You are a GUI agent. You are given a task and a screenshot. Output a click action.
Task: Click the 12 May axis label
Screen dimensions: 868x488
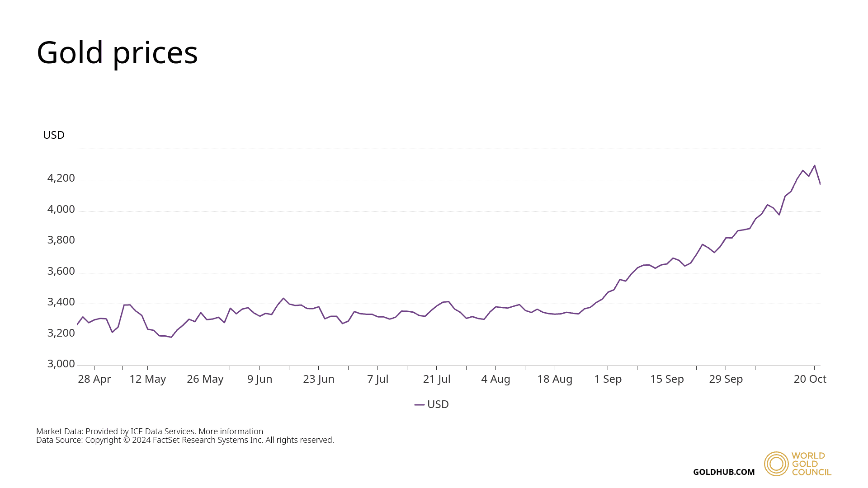click(x=147, y=379)
